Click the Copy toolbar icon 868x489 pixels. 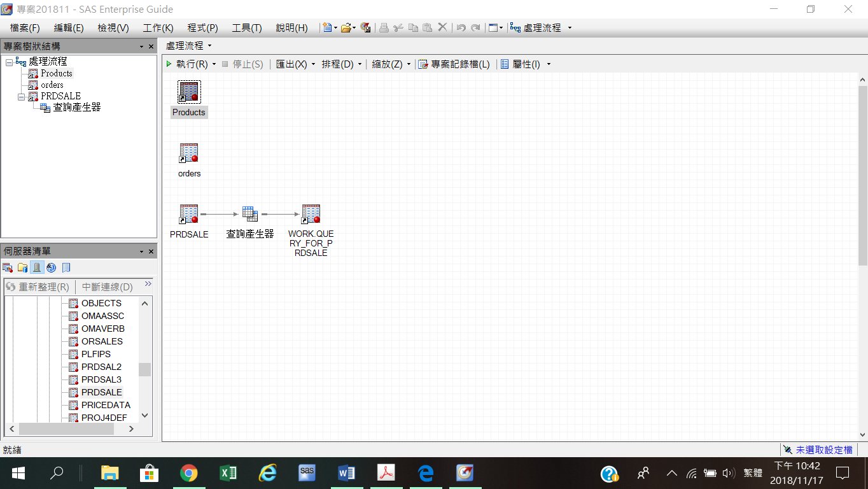(x=413, y=27)
